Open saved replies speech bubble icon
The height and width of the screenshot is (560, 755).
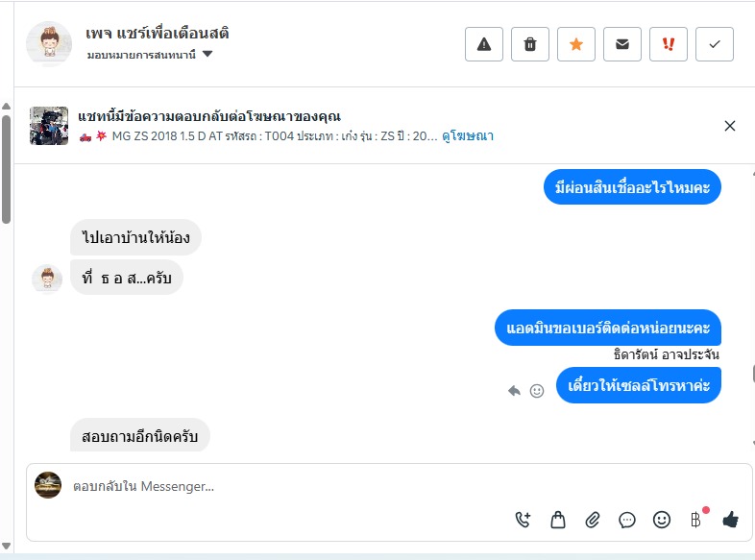pos(627,520)
